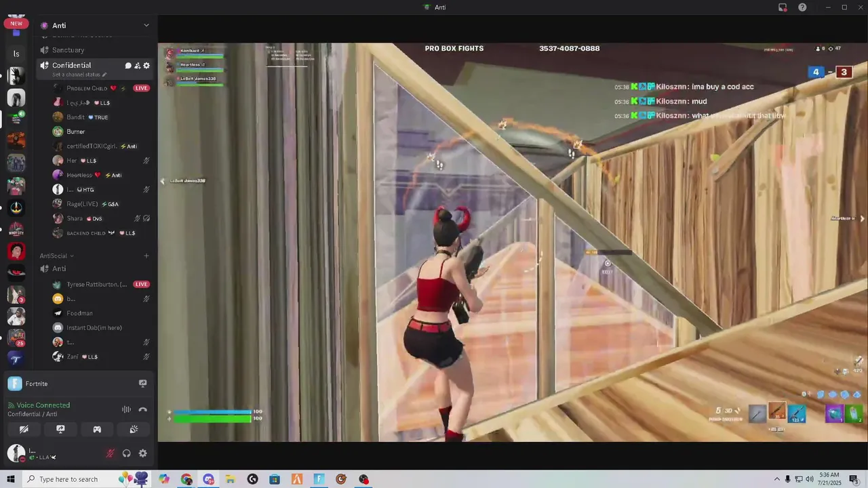
Task: Watch Tyrese Rattiburton's LIVE stream
Action: click(141, 284)
